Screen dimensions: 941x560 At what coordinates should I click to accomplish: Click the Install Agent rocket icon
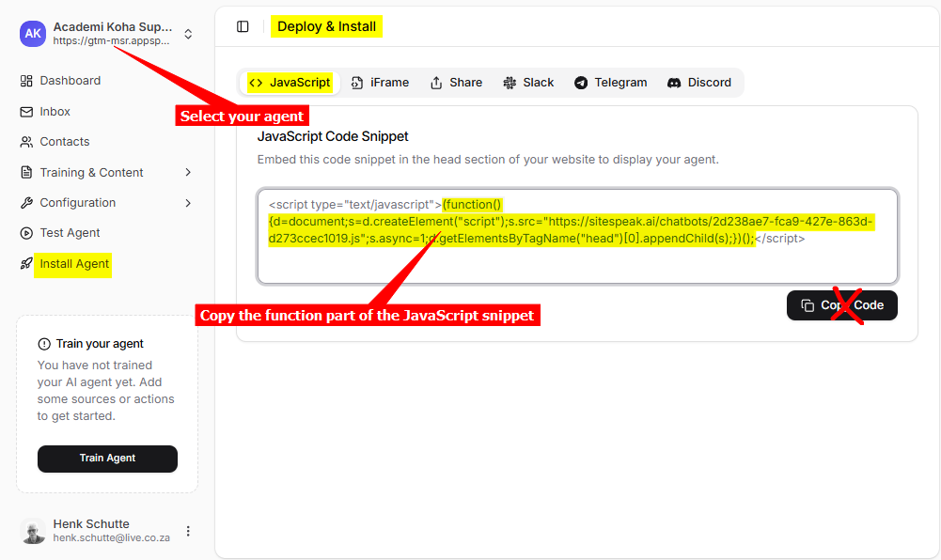[x=26, y=264]
